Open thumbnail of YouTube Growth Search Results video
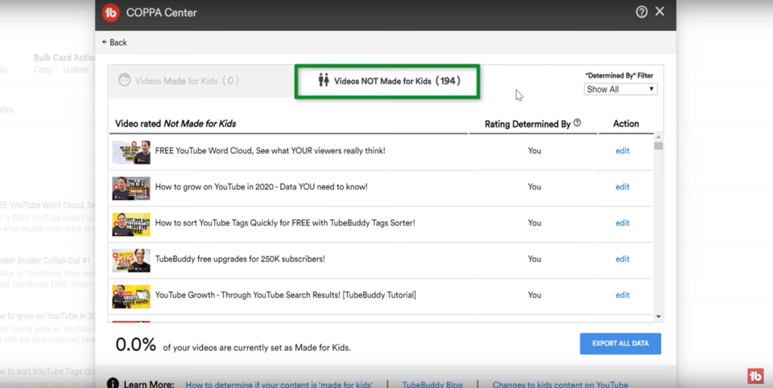 point(131,296)
